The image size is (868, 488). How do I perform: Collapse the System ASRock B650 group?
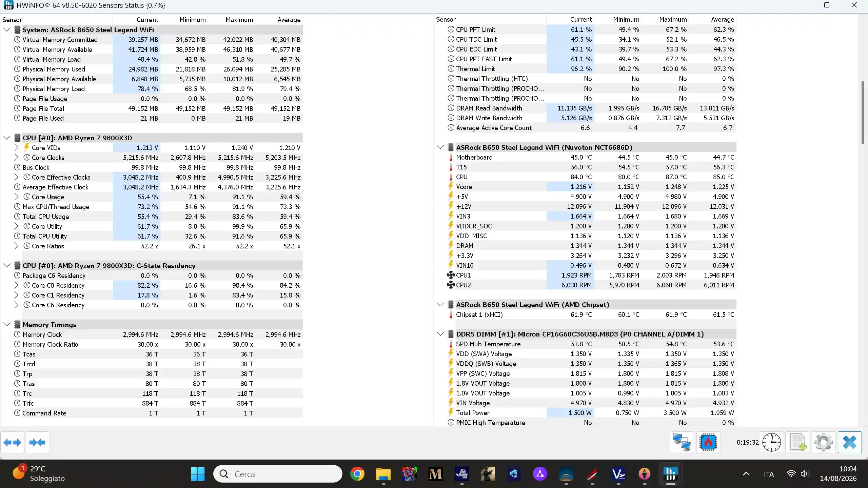pos(6,30)
